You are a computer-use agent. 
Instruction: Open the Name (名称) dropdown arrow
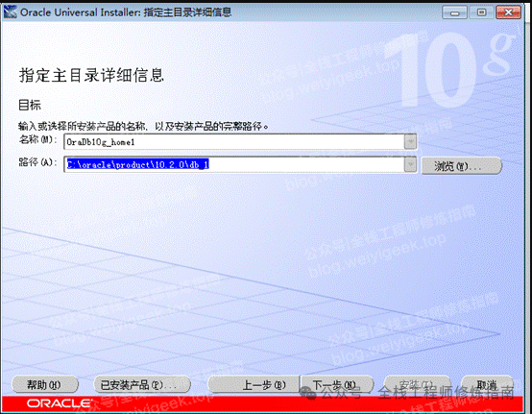410,141
